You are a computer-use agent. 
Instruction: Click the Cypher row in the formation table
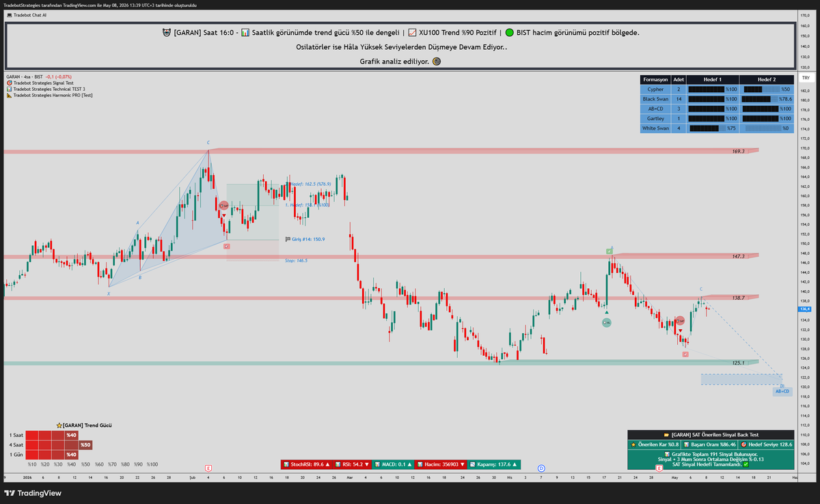(x=717, y=89)
